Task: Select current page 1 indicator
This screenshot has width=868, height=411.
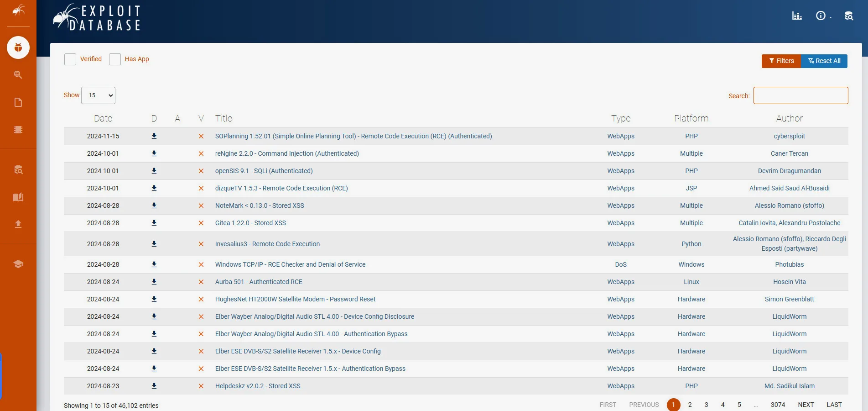Action: (x=674, y=405)
